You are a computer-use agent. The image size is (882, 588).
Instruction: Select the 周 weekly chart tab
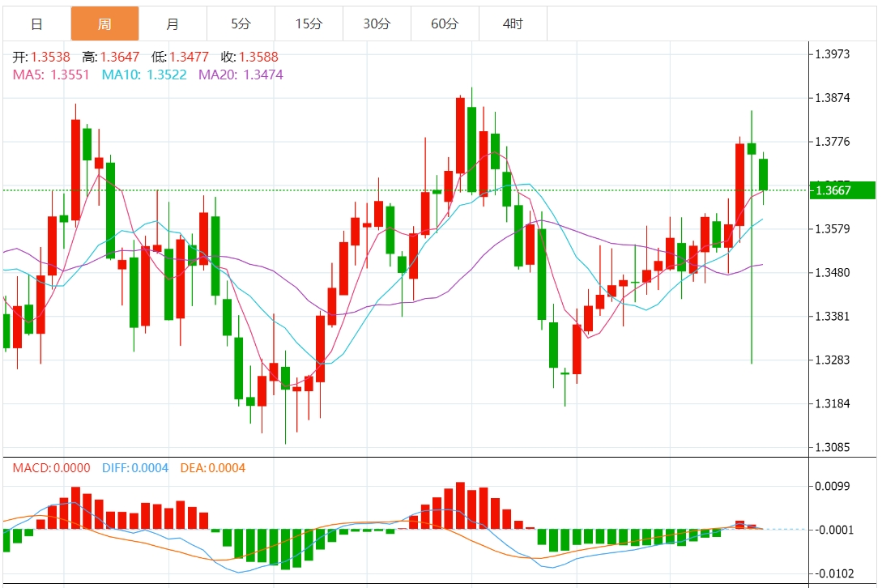(x=104, y=23)
